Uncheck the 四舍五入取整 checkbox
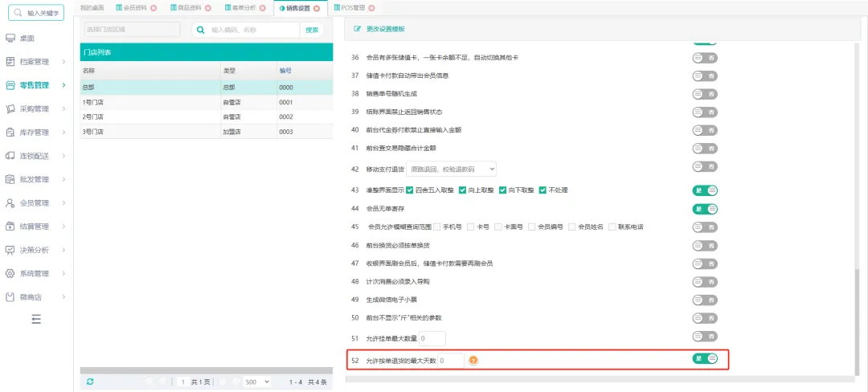The height and width of the screenshot is (392, 868). click(x=410, y=190)
